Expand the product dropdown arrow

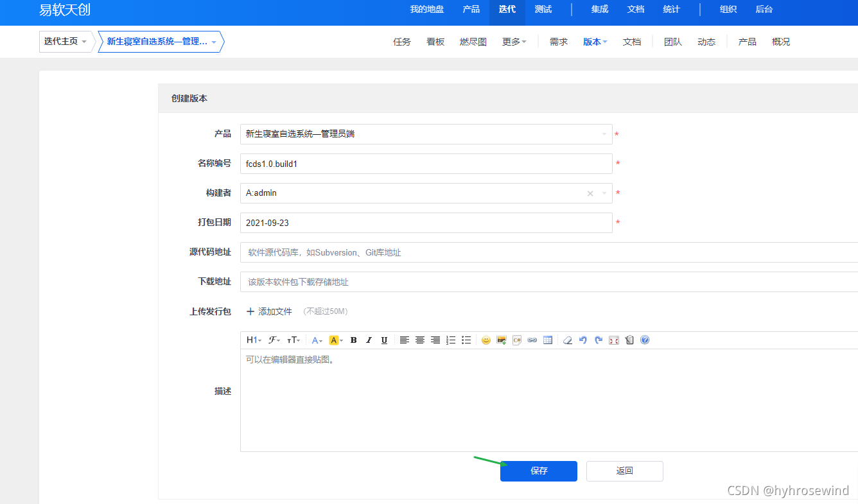[604, 134]
